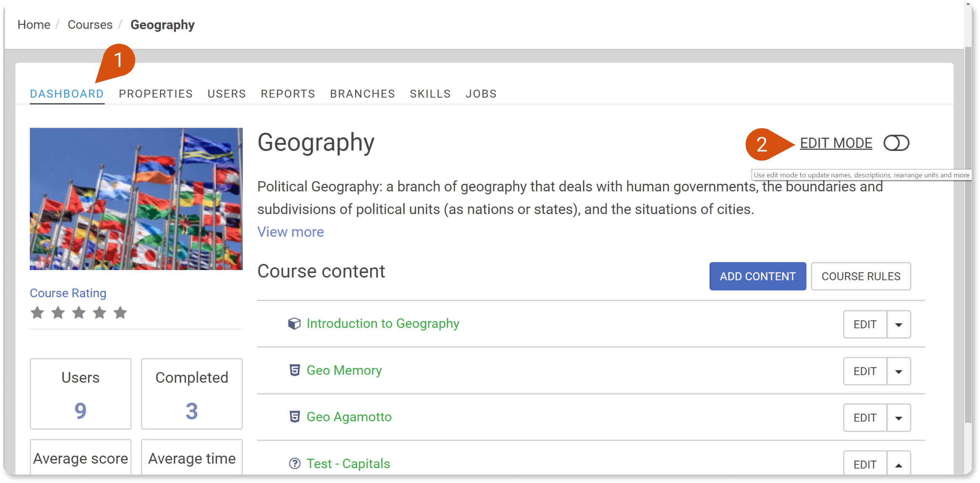Click the Test - Capitals question icon
This screenshot has width=980, height=483.
295,464
